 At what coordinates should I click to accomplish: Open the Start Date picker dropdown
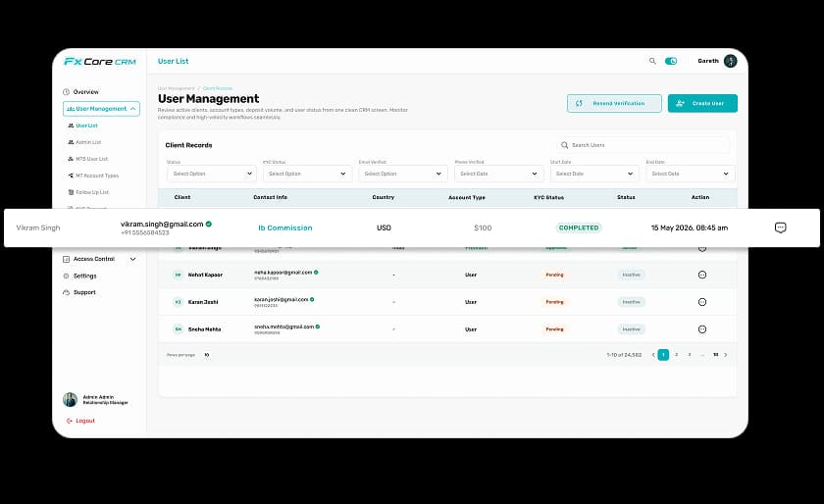click(x=594, y=174)
